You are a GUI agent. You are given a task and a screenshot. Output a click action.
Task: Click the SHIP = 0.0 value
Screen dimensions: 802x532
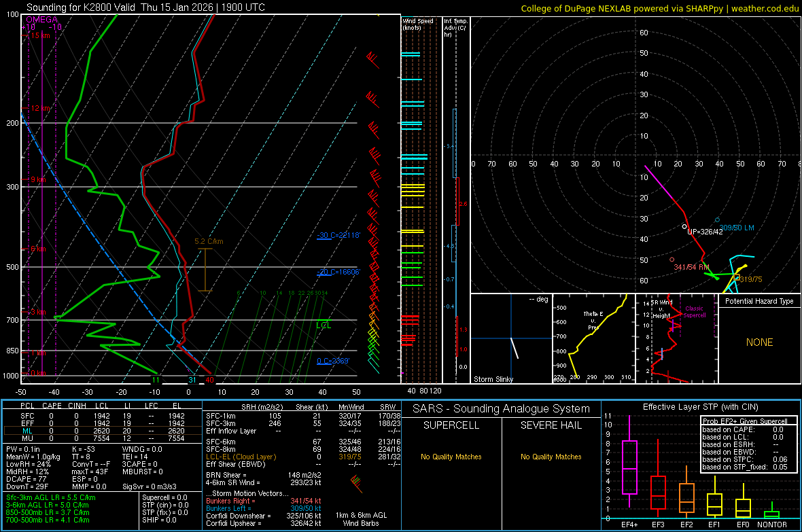(159, 520)
